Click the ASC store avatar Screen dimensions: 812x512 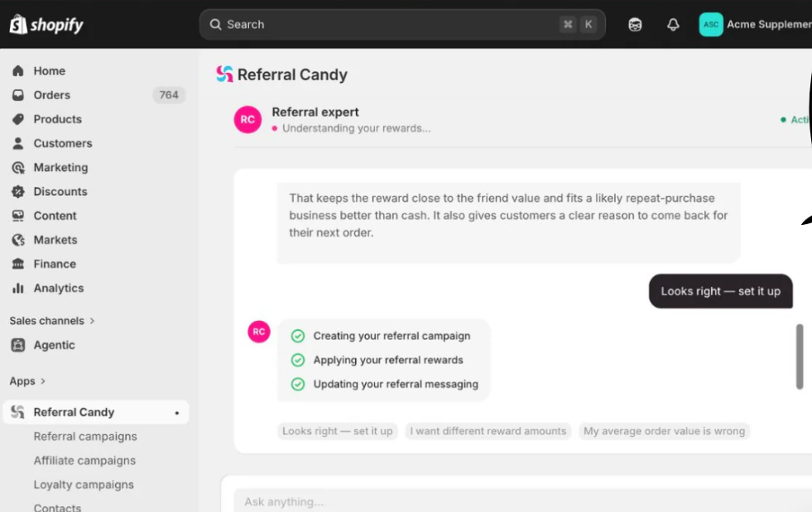click(711, 24)
